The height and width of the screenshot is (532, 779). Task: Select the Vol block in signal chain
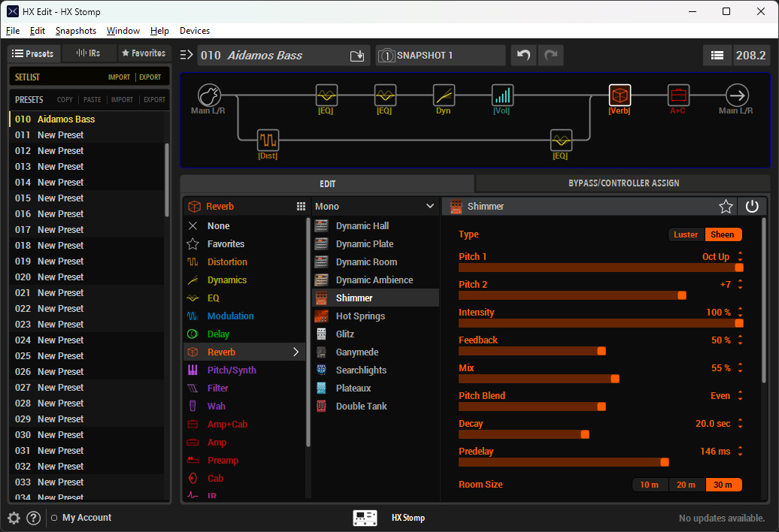pos(502,95)
